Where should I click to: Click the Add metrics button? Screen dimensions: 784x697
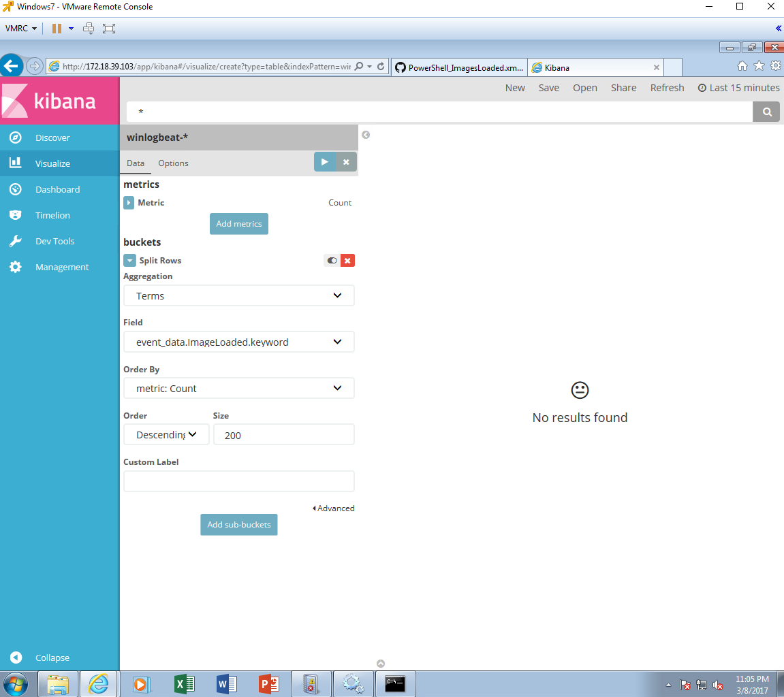pyautogui.click(x=239, y=224)
